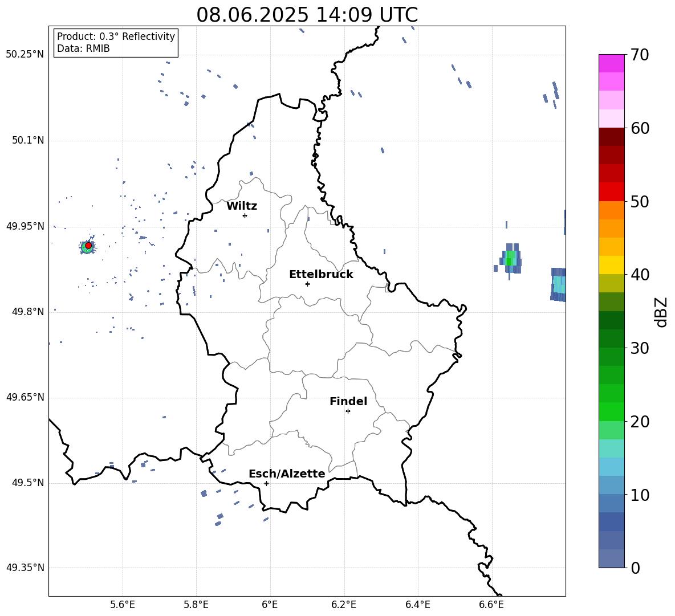Click the Data: RMIB text
The height and width of the screenshot is (616, 675).
83,48
